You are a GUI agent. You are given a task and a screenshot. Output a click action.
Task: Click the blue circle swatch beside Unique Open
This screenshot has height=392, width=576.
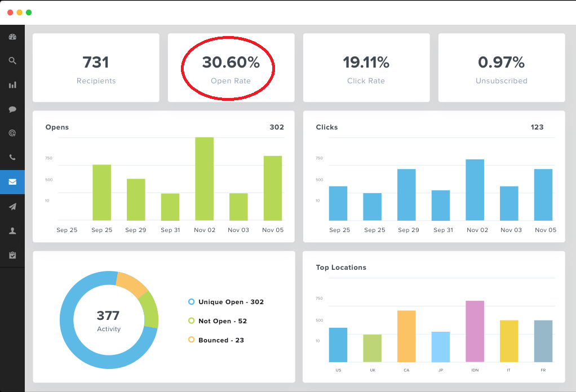[x=191, y=302]
